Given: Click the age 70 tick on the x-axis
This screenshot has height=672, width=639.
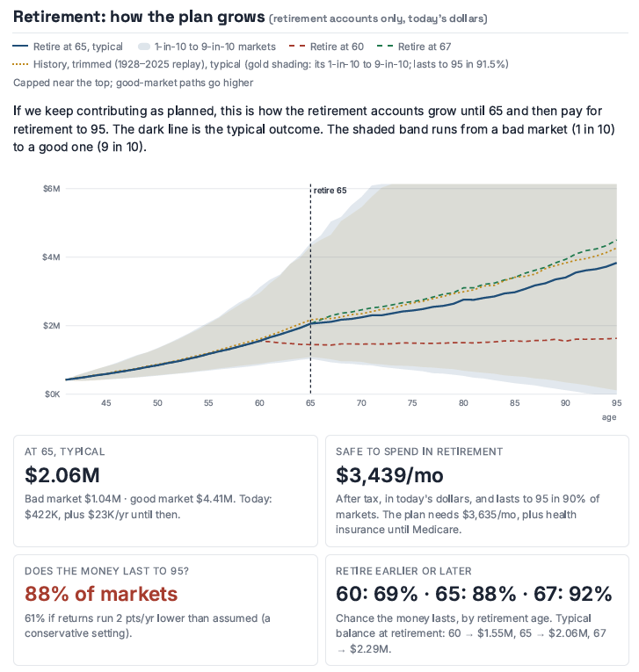Looking at the screenshot, I should [x=361, y=403].
